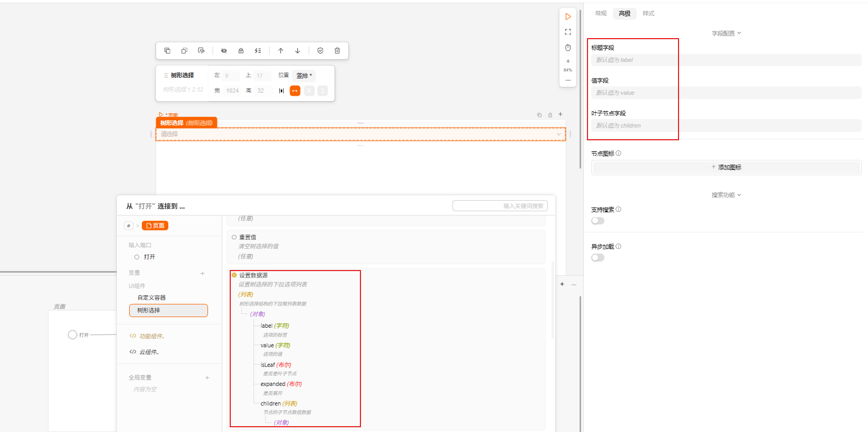The height and width of the screenshot is (432, 868).
Task: Enable the 支持搜索 toggle switch
Action: (x=598, y=221)
